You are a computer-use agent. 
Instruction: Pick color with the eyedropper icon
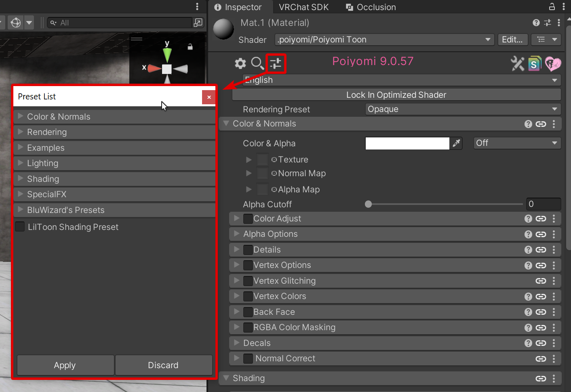456,143
